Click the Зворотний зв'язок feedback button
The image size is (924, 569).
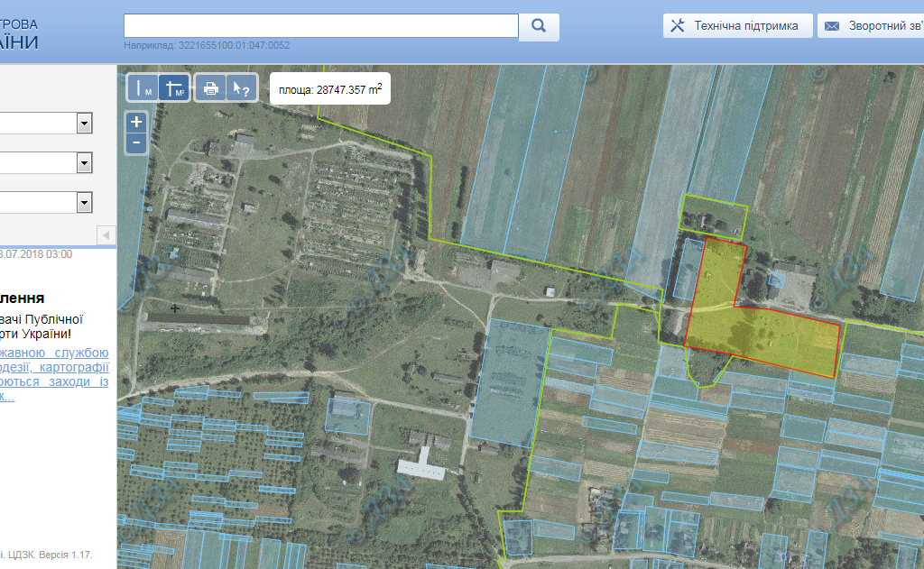pos(872,26)
